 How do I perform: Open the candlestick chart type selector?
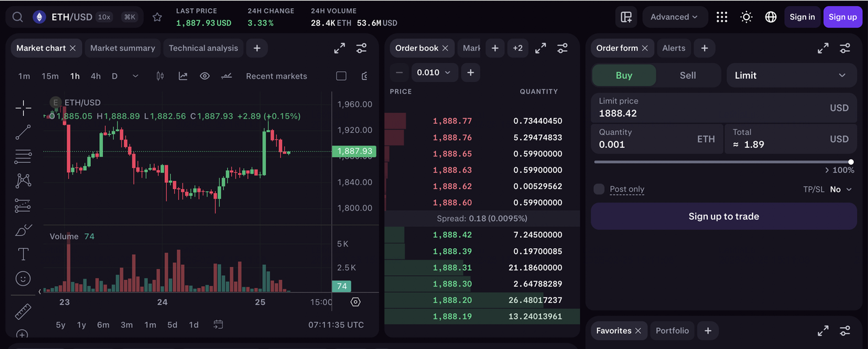(x=161, y=76)
